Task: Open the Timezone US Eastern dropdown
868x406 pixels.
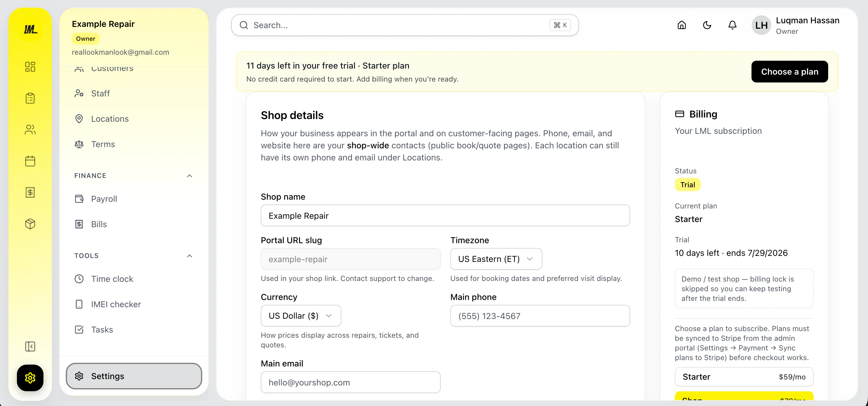Action: 496,259
